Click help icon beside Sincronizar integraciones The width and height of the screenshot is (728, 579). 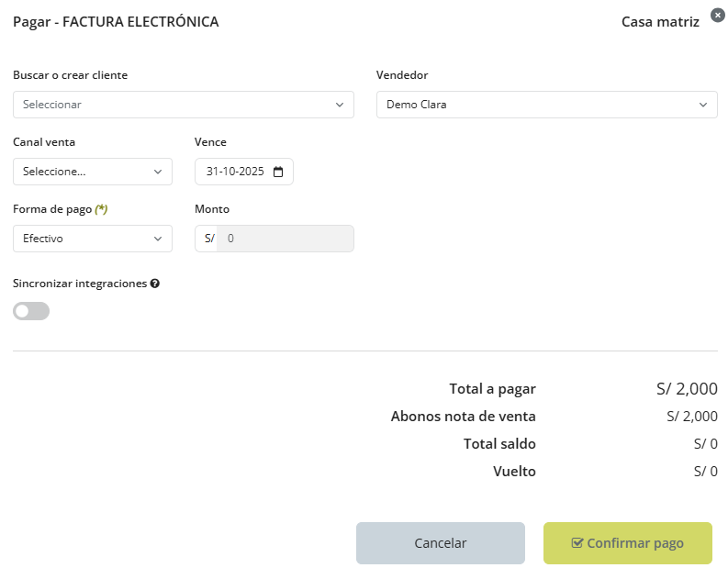point(155,284)
